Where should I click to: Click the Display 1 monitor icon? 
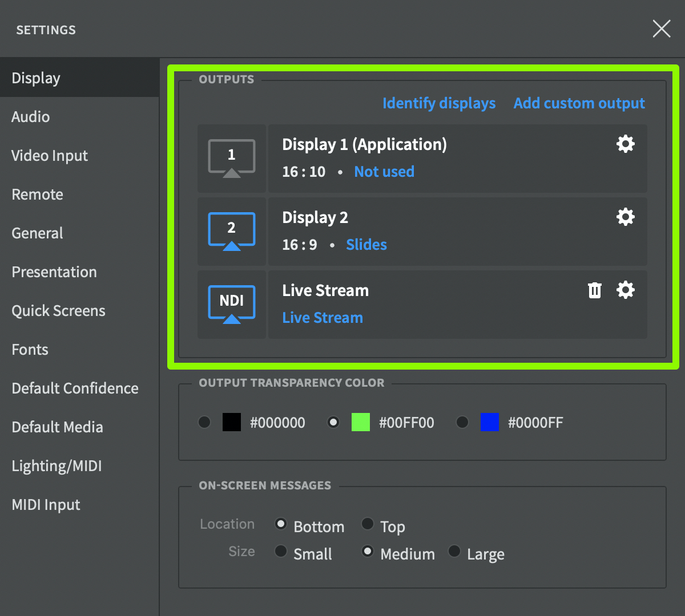pos(231,158)
